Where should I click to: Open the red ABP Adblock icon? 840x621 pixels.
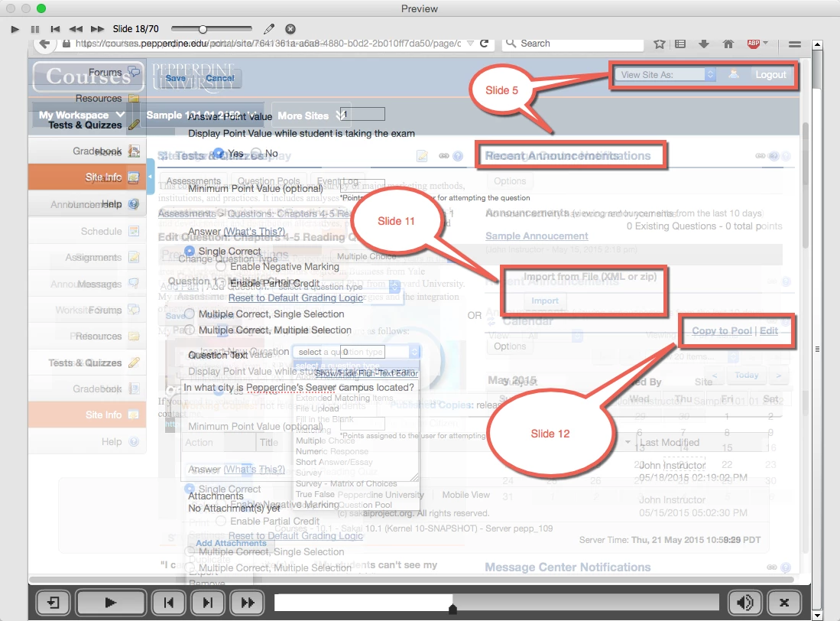tap(753, 44)
